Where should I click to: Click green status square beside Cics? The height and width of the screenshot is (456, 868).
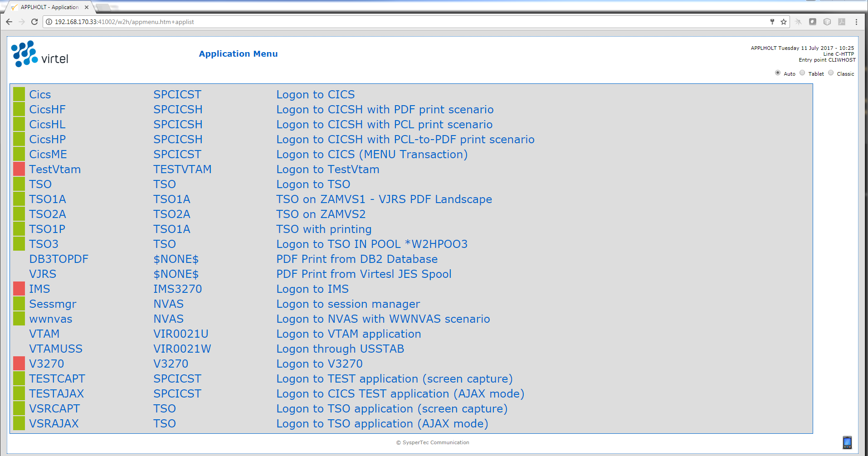click(x=19, y=94)
